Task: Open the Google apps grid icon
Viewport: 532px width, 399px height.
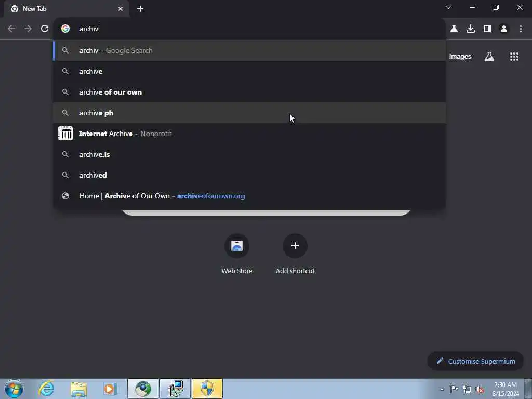Action: click(x=514, y=57)
